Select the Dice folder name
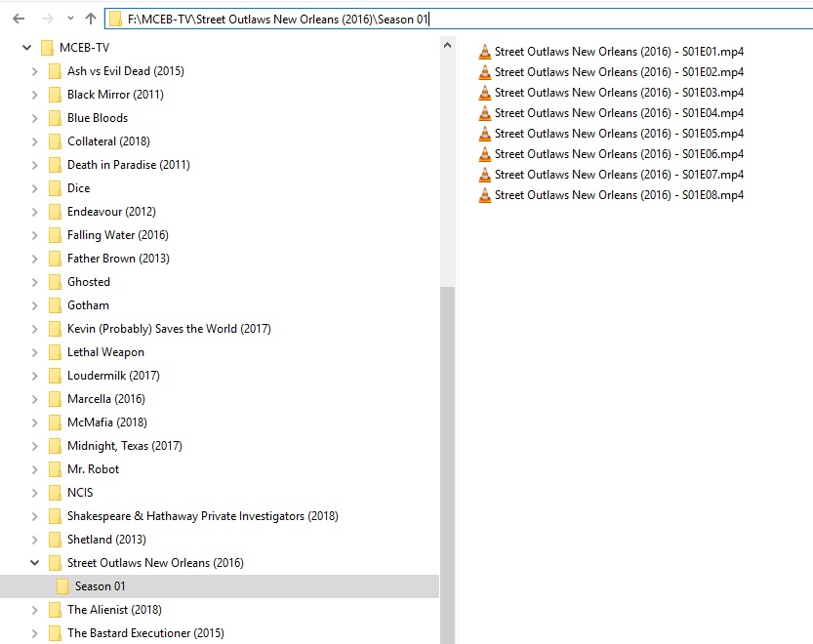Image resolution: width=813 pixels, height=644 pixels. click(x=78, y=188)
